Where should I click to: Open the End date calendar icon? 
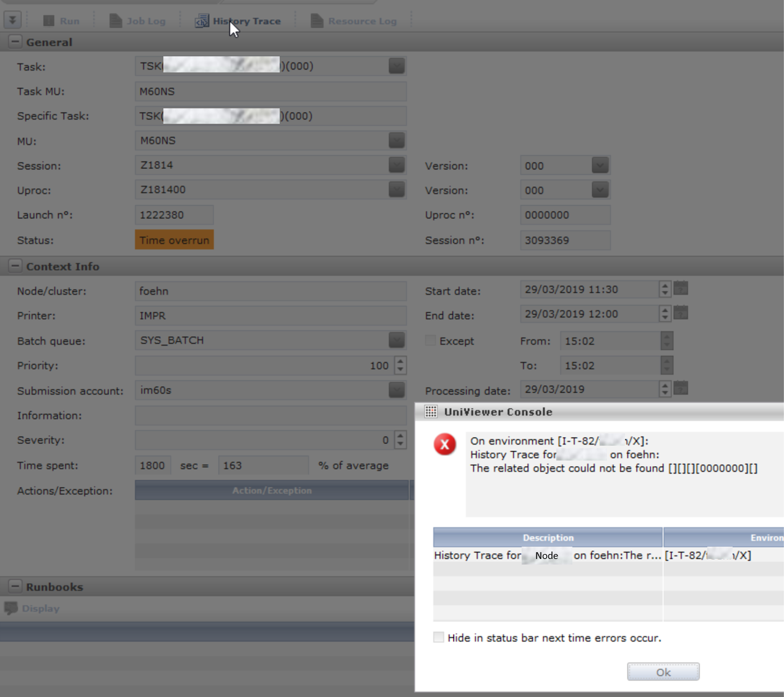[x=681, y=313]
